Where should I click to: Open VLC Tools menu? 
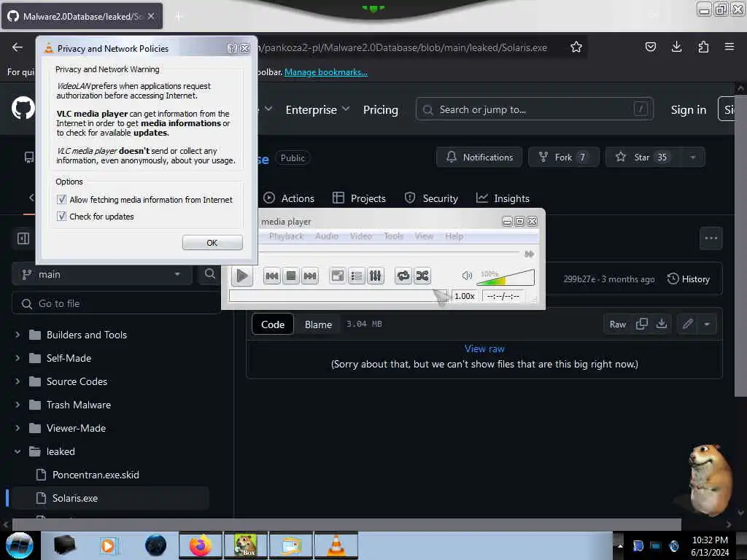pos(393,236)
